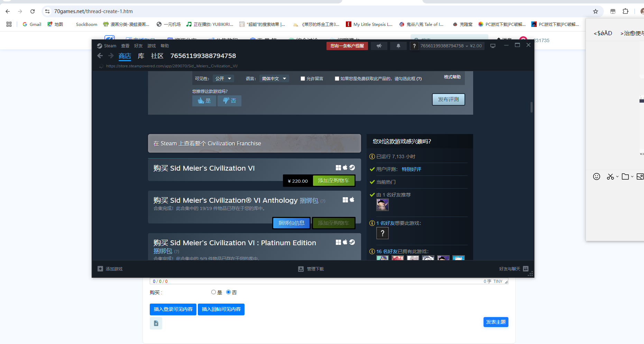
Task: Click the unknown friend avatar under wishlist
Action: (383, 233)
